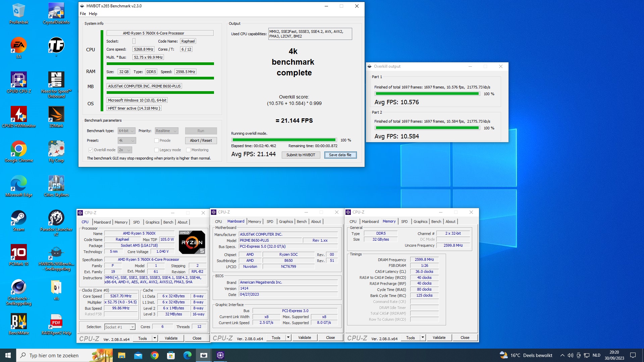Click Close in middle CPU-Z window
The width and height of the screenshot is (644, 362).
(330, 338)
